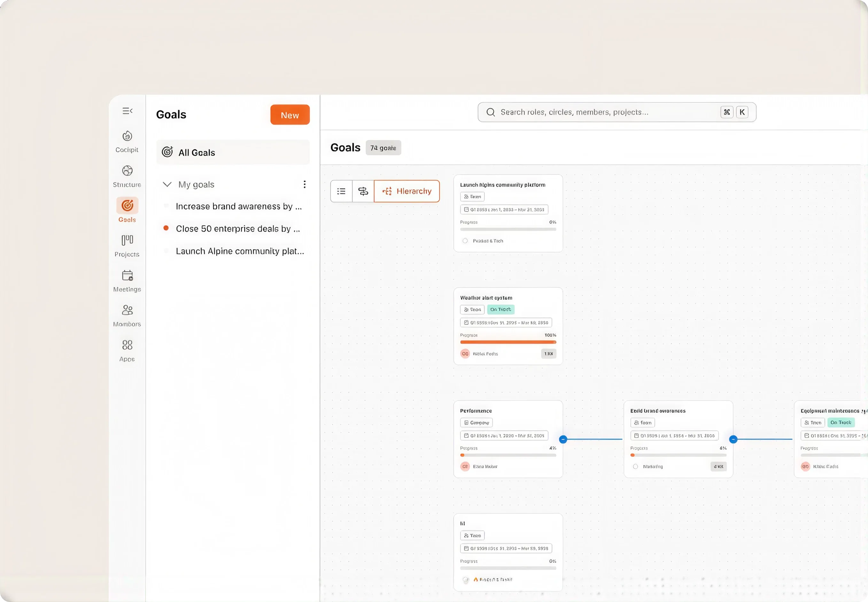Collapse the sidebar with the menu icon

point(127,111)
